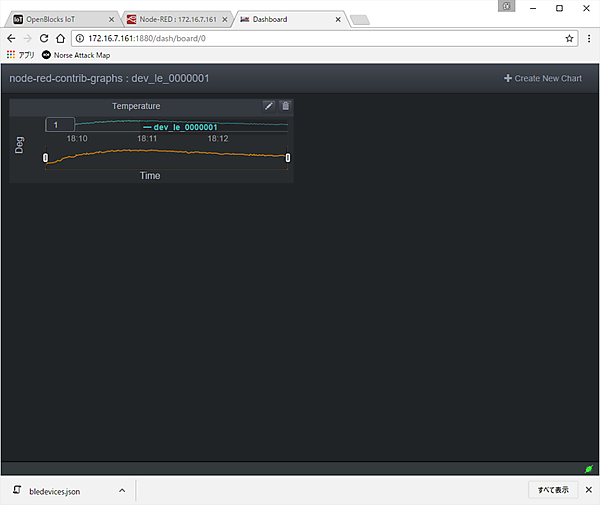Close the Dashboard tab
This screenshot has height=505, width=600.
pyautogui.click(x=338, y=20)
